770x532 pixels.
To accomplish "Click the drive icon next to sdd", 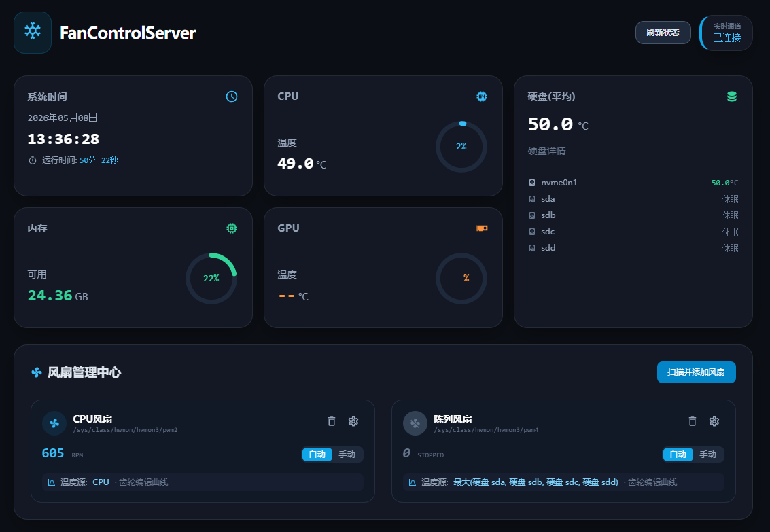I will tap(532, 248).
